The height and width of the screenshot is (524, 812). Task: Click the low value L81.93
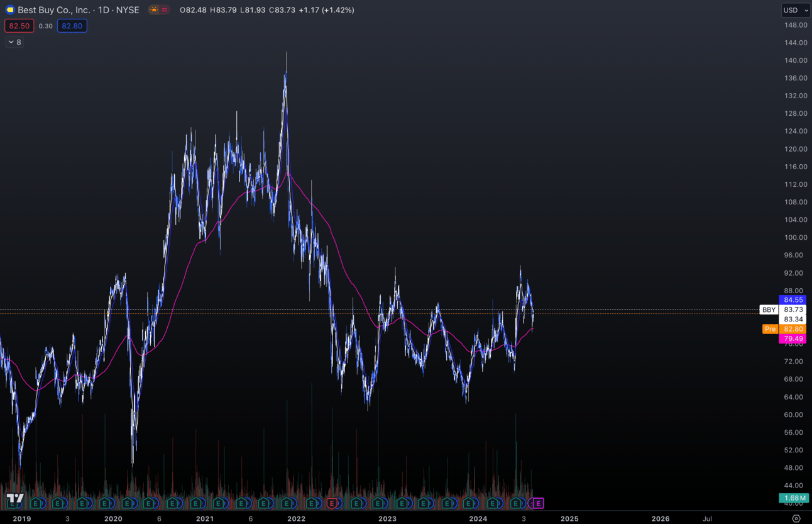tap(253, 10)
